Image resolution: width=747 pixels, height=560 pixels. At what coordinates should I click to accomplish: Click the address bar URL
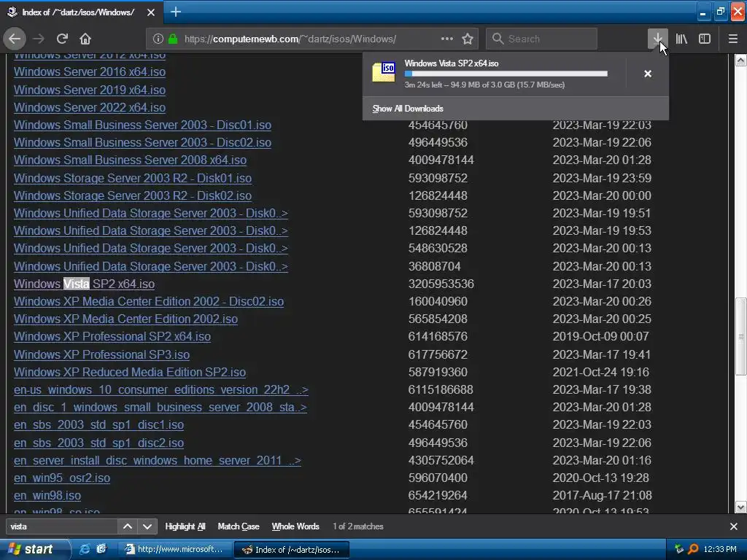click(x=290, y=39)
